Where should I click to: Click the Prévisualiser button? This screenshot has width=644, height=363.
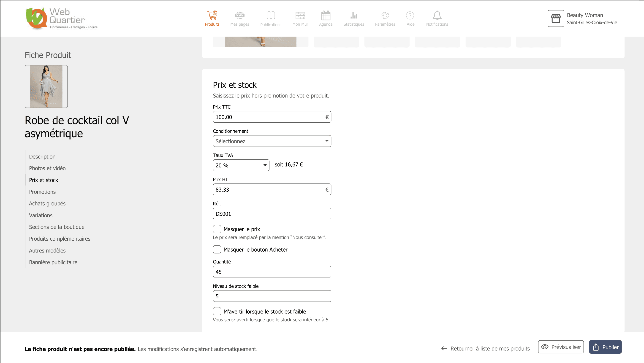(x=561, y=347)
